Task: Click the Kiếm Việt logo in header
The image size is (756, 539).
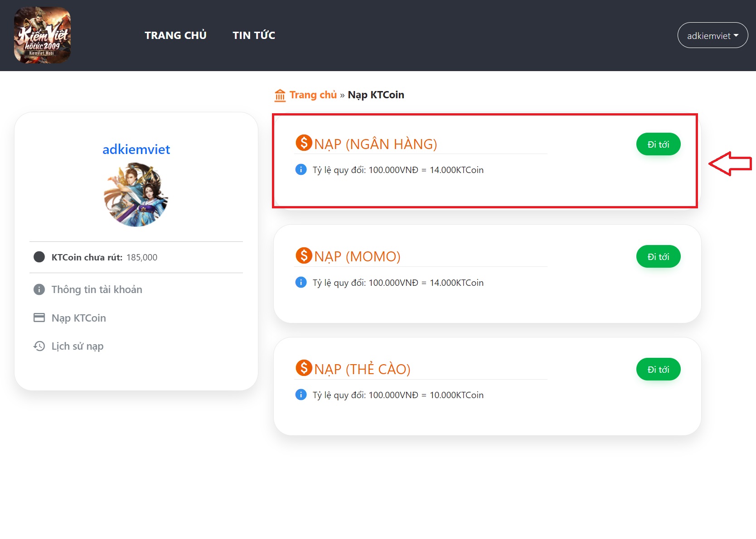Action: coord(42,35)
